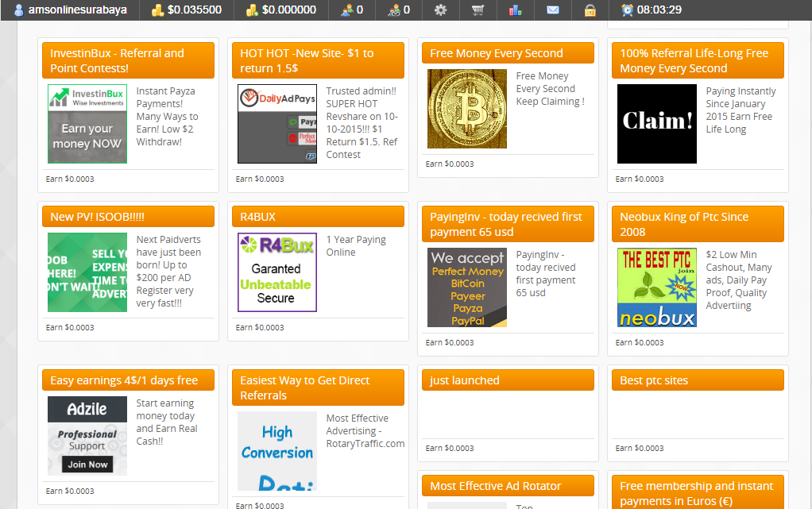The image size is (812, 509).
Task: Open Free Money Every Second ad title
Action: 508,53
